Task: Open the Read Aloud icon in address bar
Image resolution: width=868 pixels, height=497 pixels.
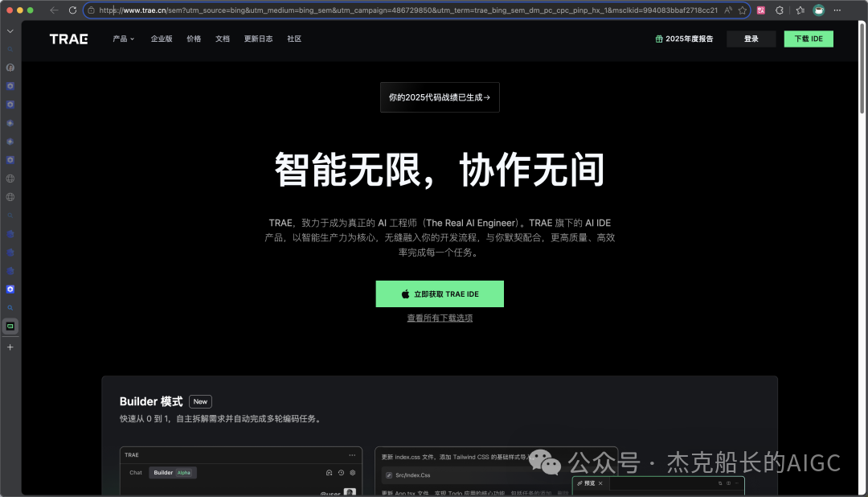Action: [728, 10]
